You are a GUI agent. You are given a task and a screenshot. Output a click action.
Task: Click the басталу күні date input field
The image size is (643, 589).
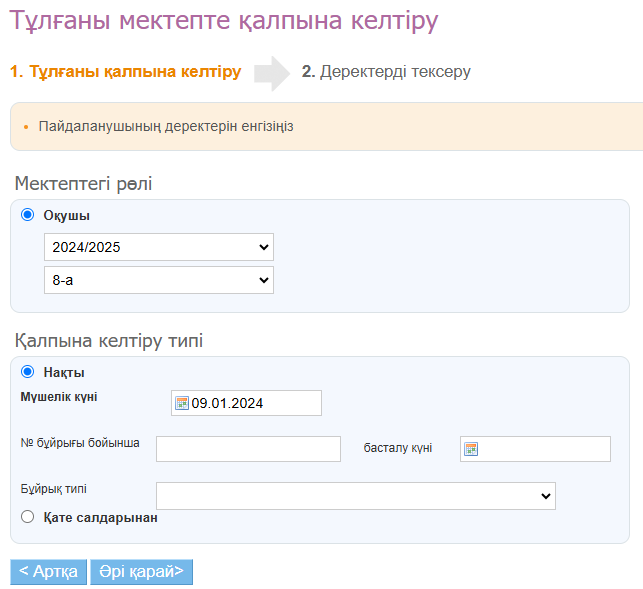tap(535, 449)
